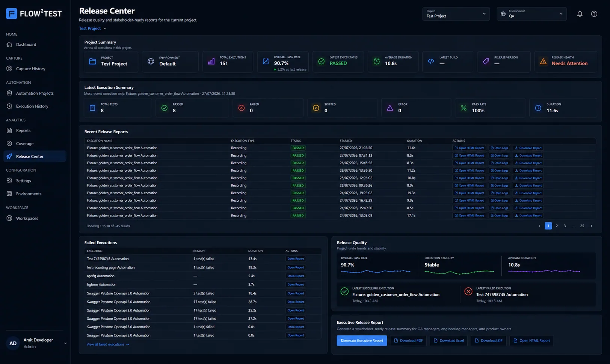
Task: Click the AD user avatar
Action: pyautogui.click(x=13, y=343)
